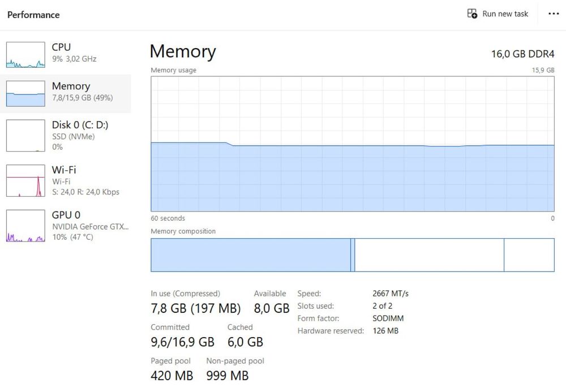
Task: Select the GPU 0 usage graph thumbnail
Action: 25,226
